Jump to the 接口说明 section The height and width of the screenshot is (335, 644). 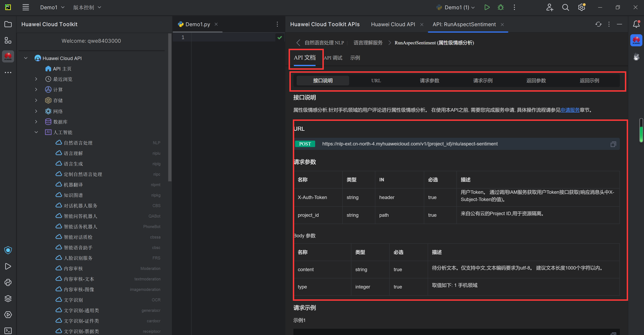click(x=323, y=81)
